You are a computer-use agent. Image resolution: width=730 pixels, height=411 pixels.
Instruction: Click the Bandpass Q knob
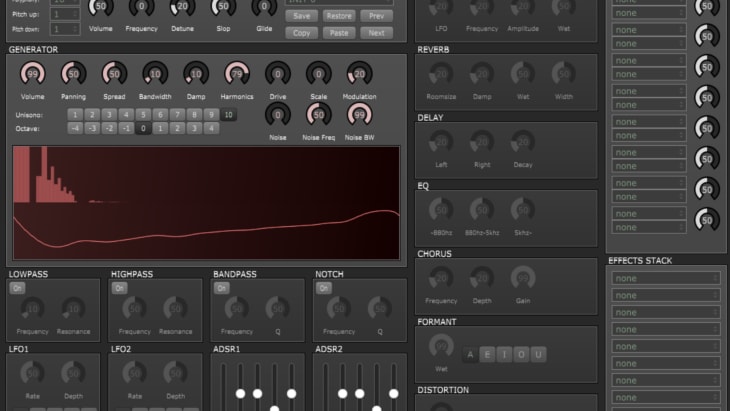[277, 309]
